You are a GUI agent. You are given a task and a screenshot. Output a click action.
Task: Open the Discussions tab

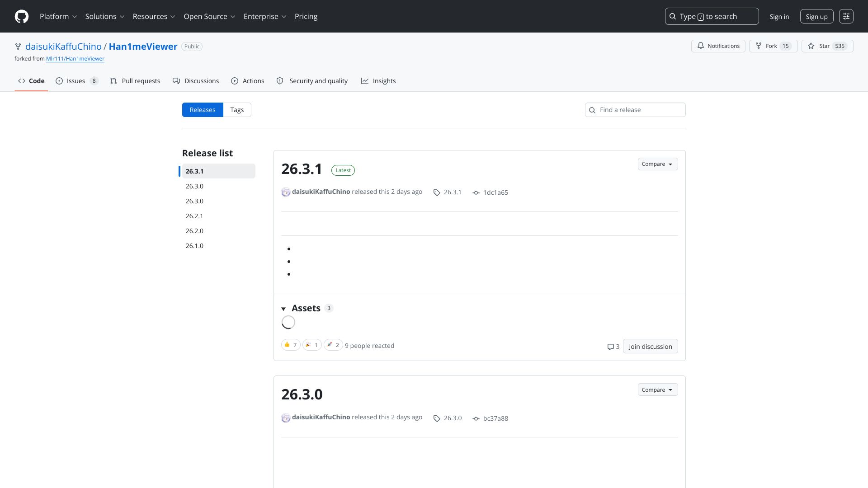(x=196, y=81)
